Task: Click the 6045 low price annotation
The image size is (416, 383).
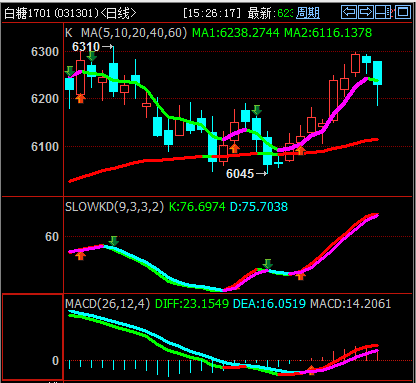Action: tap(240, 174)
